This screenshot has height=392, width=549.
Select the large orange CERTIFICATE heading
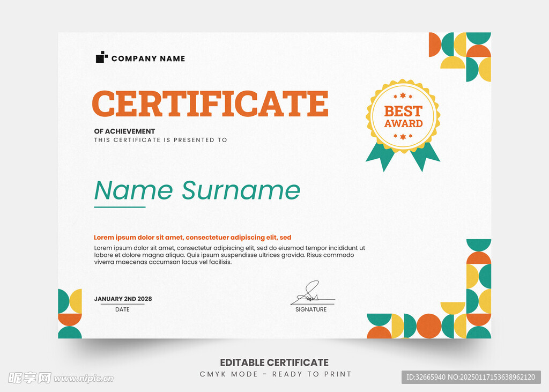(210, 104)
